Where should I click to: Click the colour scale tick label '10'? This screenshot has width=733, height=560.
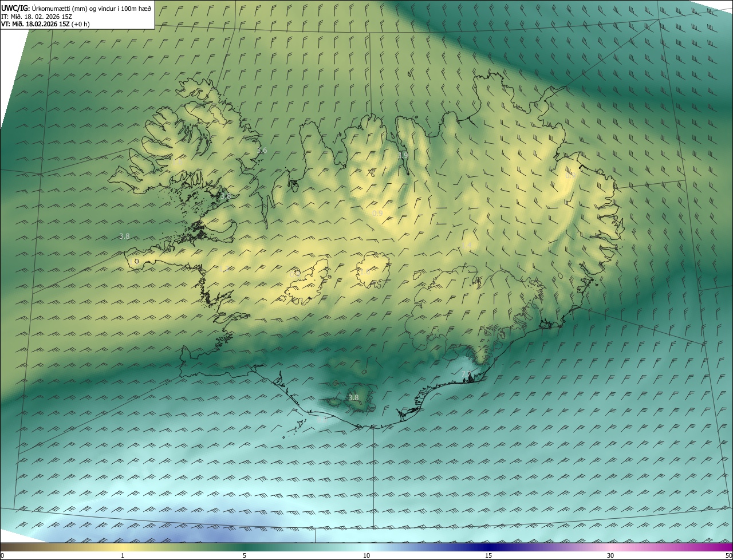366,555
